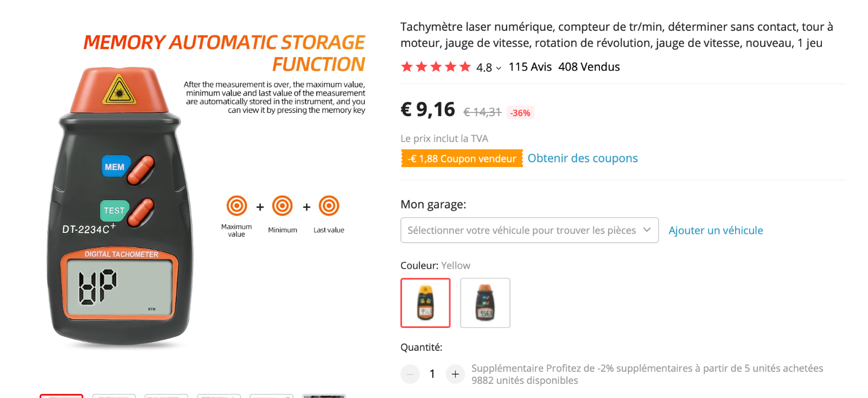Click the product title text
868x398 pixels.
616,35
